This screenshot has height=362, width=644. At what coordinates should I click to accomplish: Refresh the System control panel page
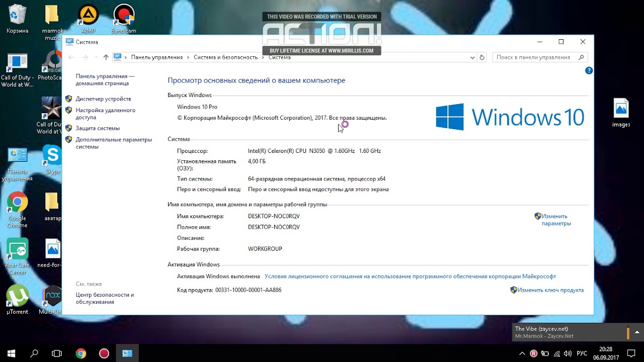pos(482,57)
